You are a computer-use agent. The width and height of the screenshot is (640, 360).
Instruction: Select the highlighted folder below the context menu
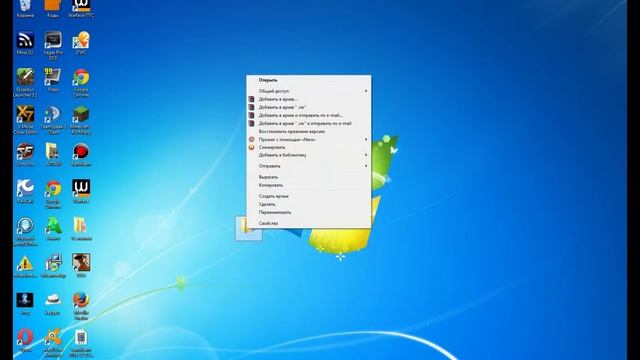pos(249,229)
